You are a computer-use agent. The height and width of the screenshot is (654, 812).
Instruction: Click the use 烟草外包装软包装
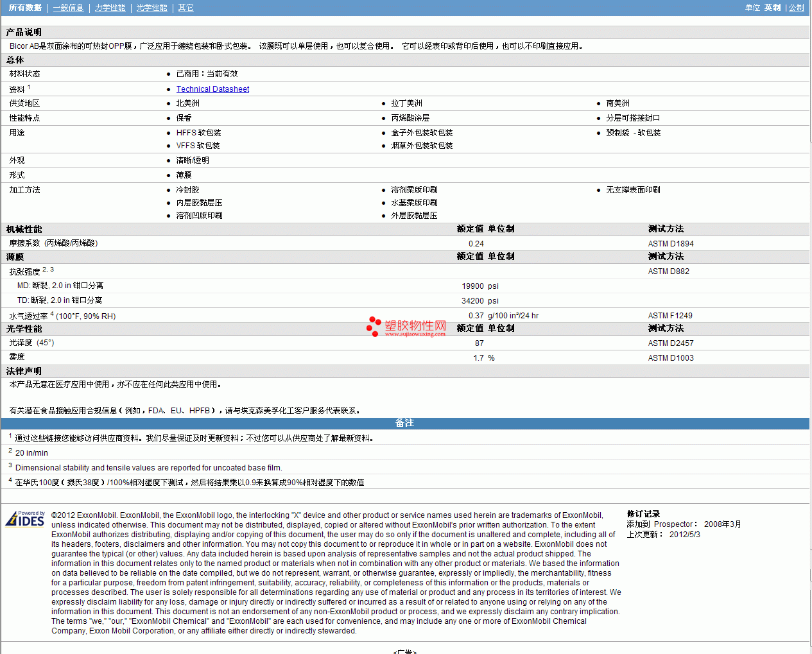[422, 146]
